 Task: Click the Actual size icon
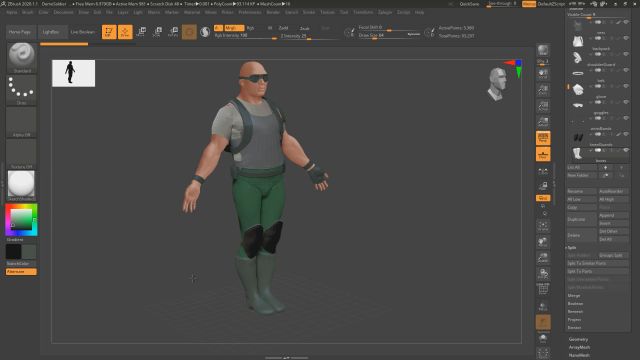click(x=543, y=106)
